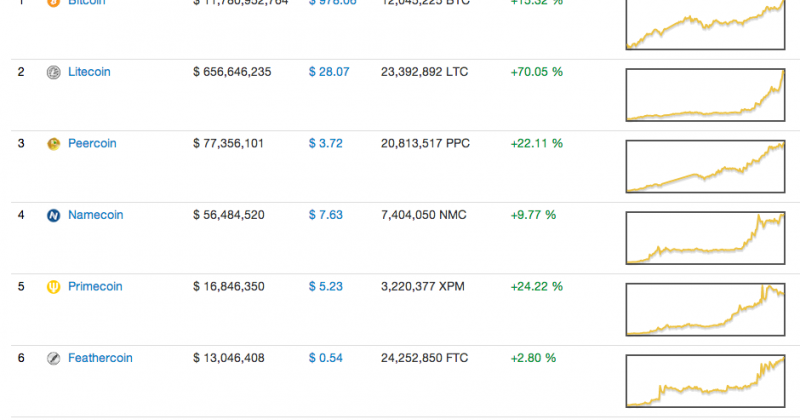Select market cap $ 13,046,408
Image resolution: width=800 pixels, height=420 pixels.
pyautogui.click(x=229, y=358)
